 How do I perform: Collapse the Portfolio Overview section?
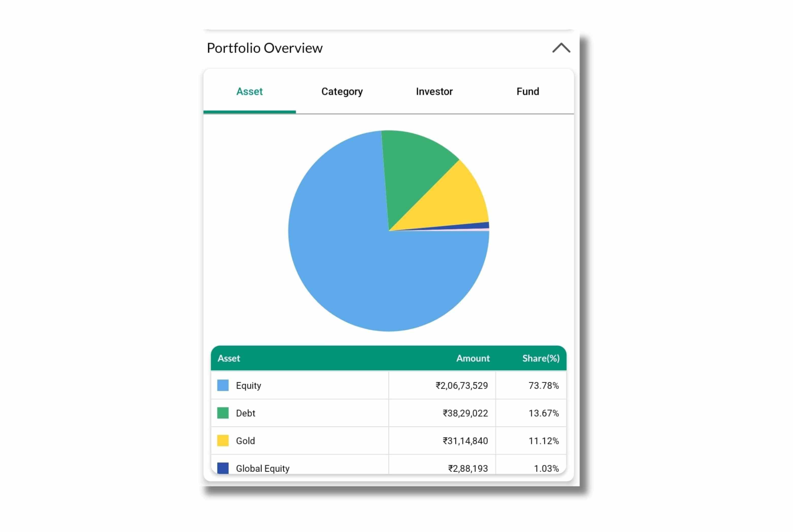tap(561, 48)
